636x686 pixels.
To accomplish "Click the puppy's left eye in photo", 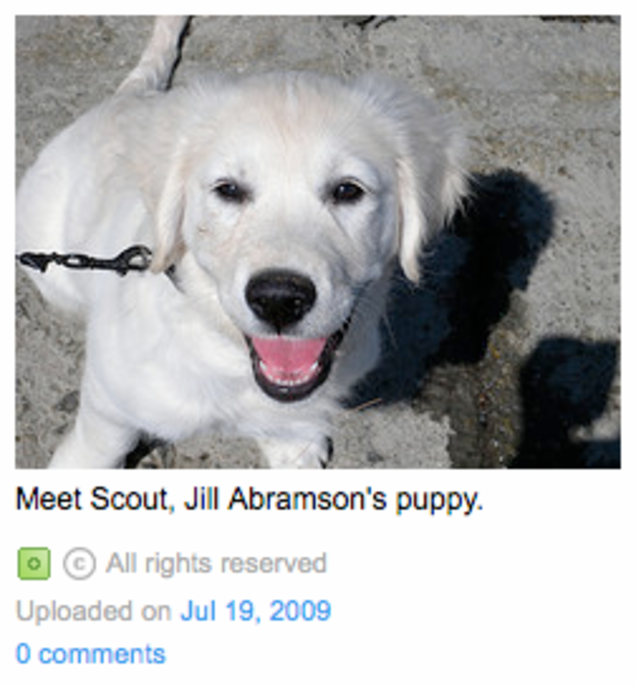I will [230, 191].
